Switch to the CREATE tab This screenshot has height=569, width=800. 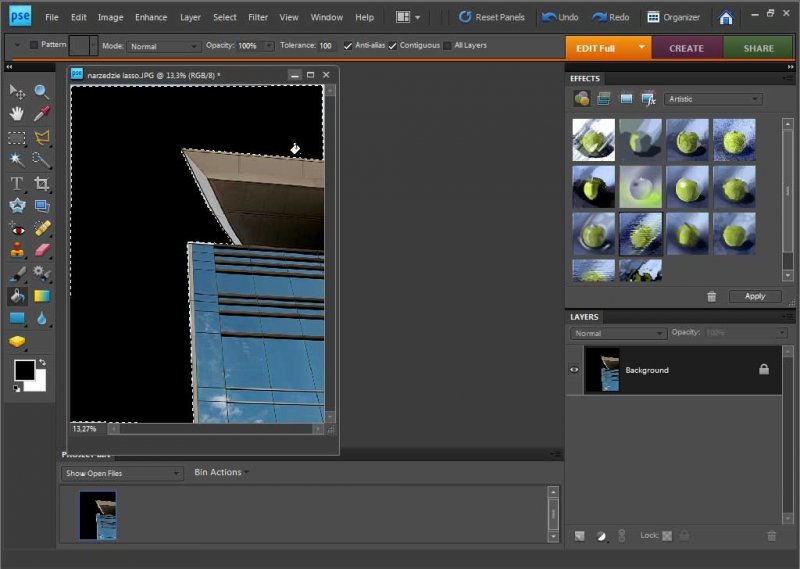(x=686, y=48)
